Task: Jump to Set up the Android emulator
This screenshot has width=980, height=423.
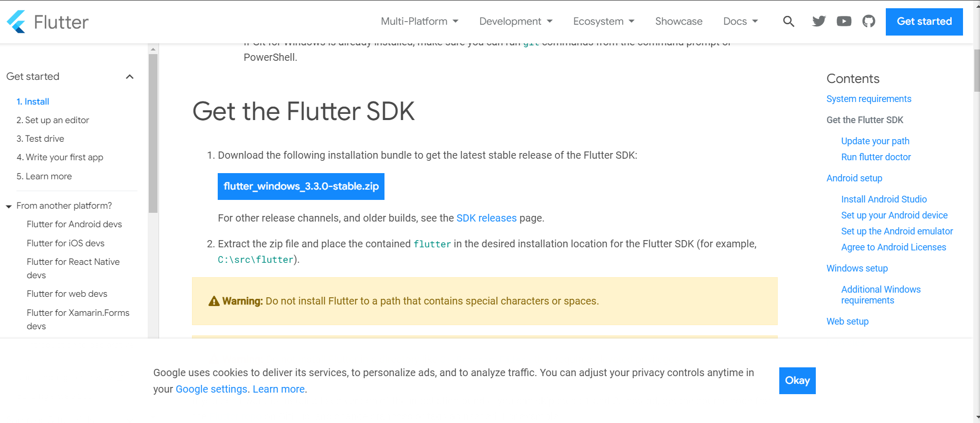Action: coord(897,231)
